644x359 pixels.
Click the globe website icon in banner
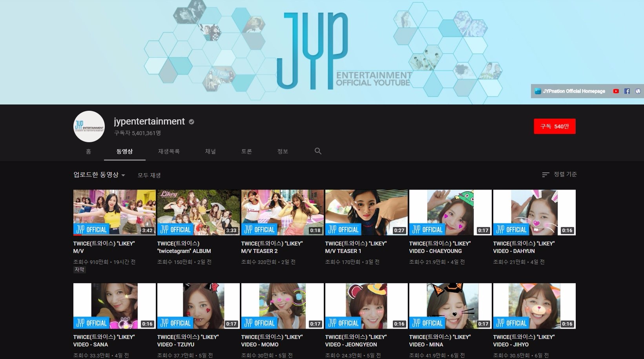pos(638,91)
